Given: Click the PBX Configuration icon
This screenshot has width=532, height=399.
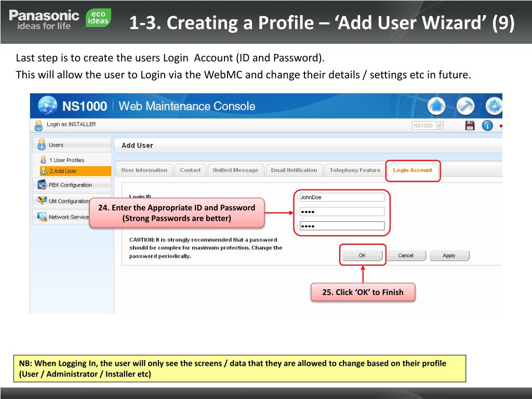Looking at the screenshot, I should click(x=42, y=185).
